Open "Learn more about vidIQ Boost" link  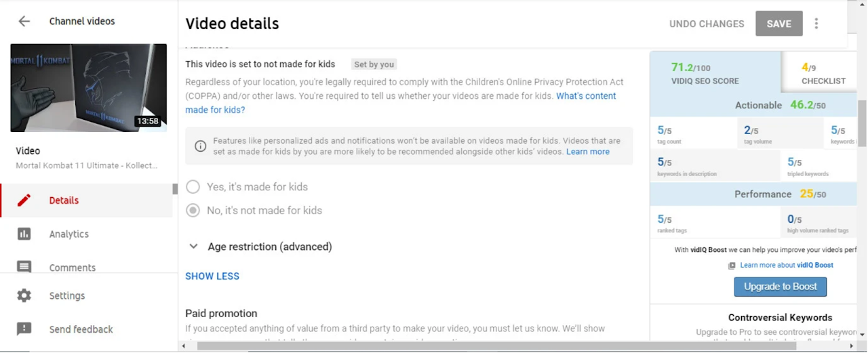click(x=786, y=266)
